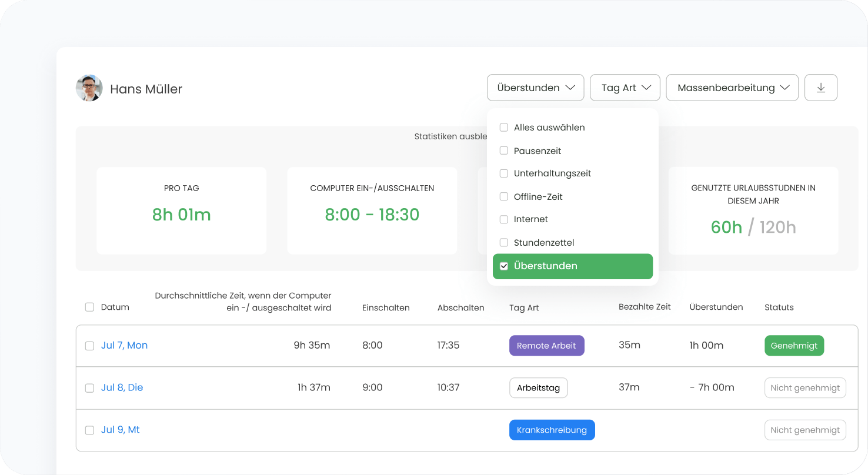Expand the Tag Art dropdown
The width and height of the screenshot is (868, 475).
coord(625,88)
